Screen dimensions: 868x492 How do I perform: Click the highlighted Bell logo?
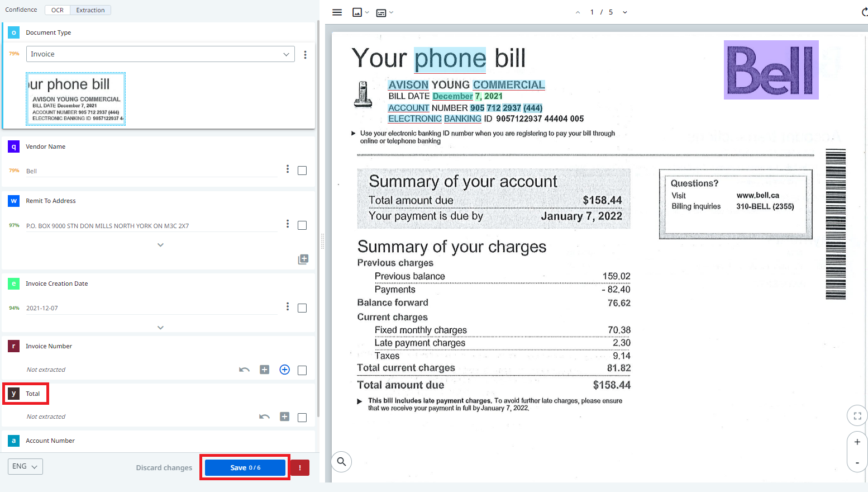coord(771,70)
